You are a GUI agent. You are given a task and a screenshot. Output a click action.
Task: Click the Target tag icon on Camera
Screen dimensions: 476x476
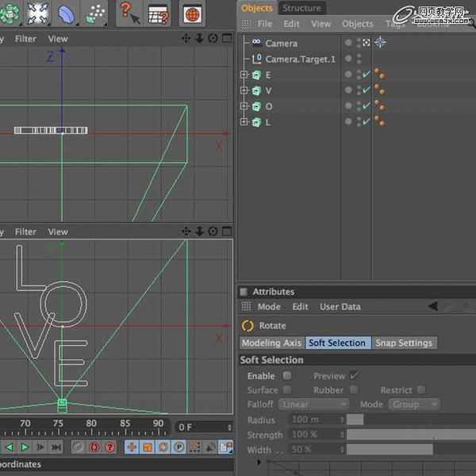click(380, 43)
